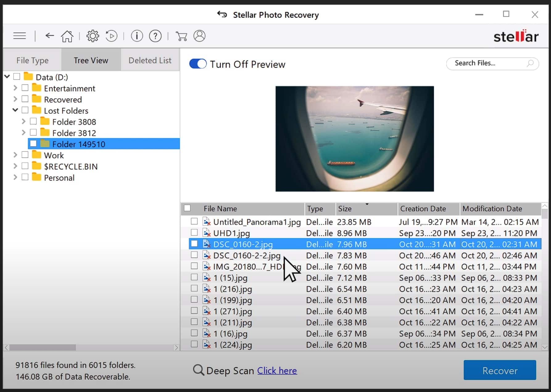Screen dimensions: 551x392
Task: Switch to the Deleted List tab
Action: [x=150, y=60]
